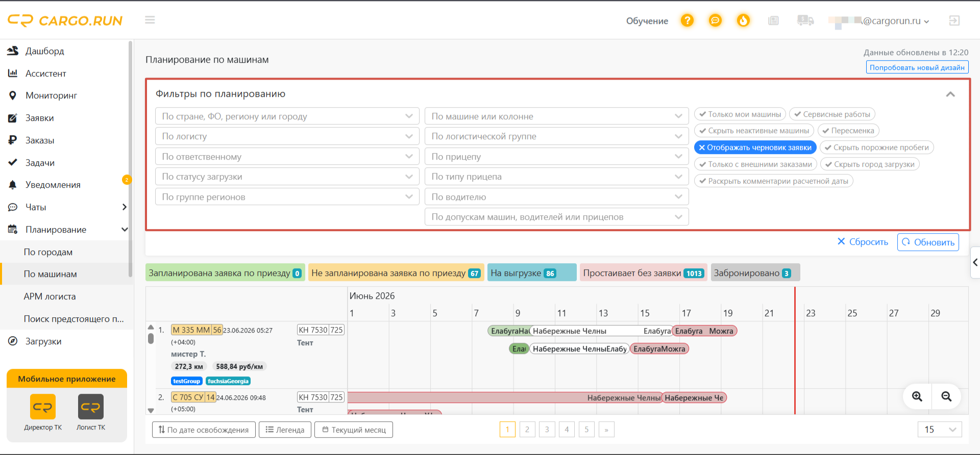Toggle the hamburger sidebar menu icon
The width and height of the screenshot is (980, 455).
[x=150, y=20]
